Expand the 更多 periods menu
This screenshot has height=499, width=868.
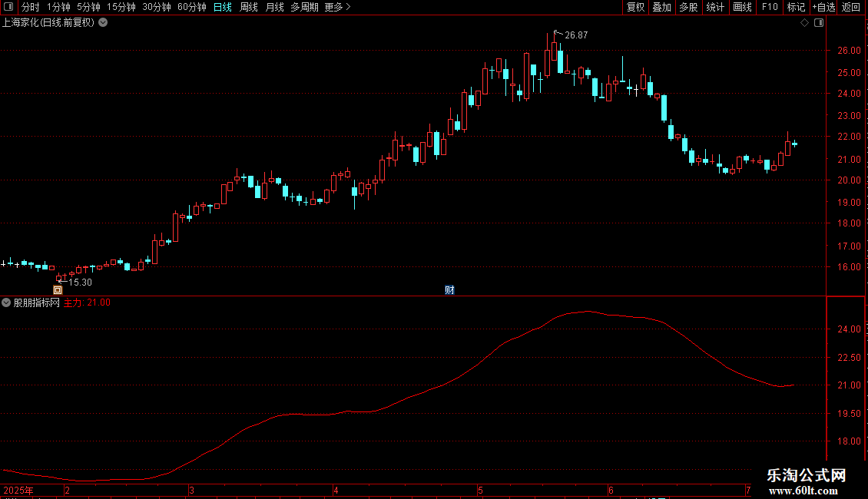tap(337, 7)
